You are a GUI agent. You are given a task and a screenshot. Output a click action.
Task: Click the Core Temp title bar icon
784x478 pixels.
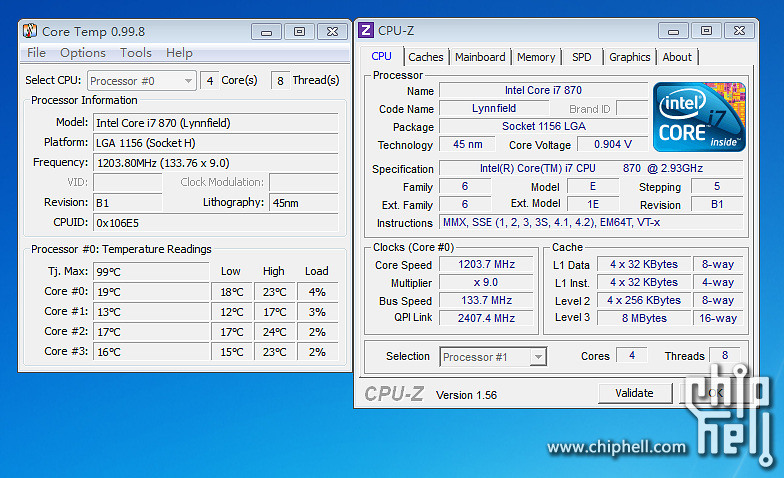pos(30,31)
